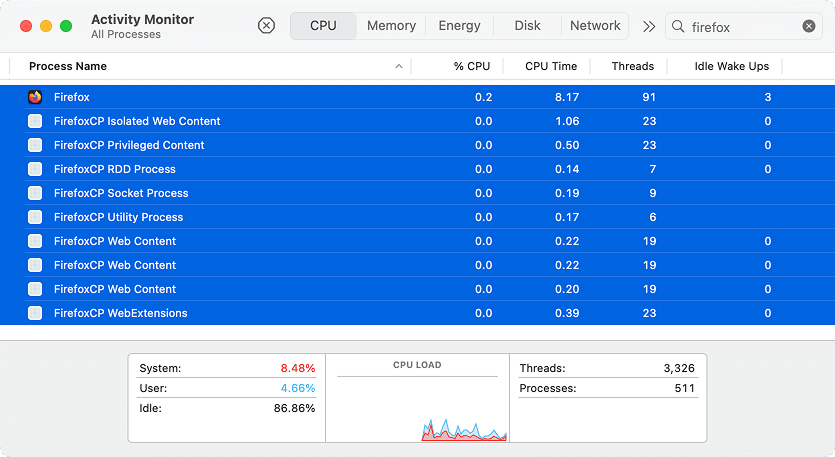The width and height of the screenshot is (835, 457).
Task: Click in the firefox search field
Action: pos(743,27)
